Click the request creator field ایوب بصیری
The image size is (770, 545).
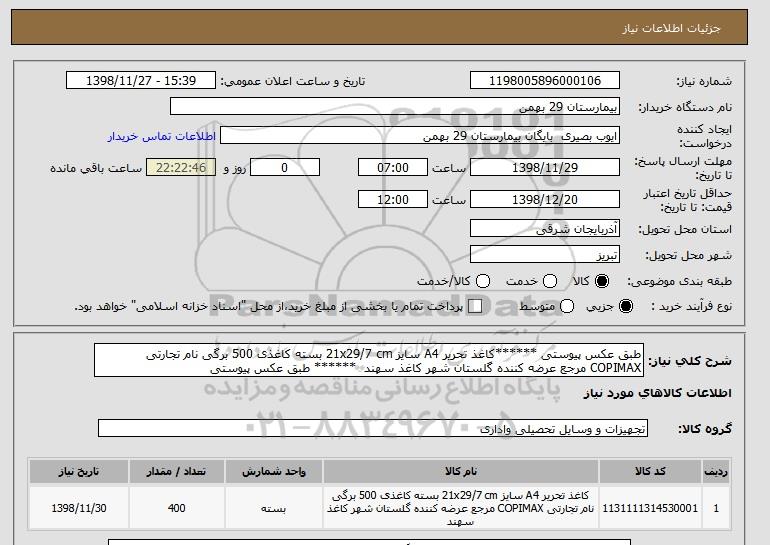pyautogui.click(x=420, y=136)
